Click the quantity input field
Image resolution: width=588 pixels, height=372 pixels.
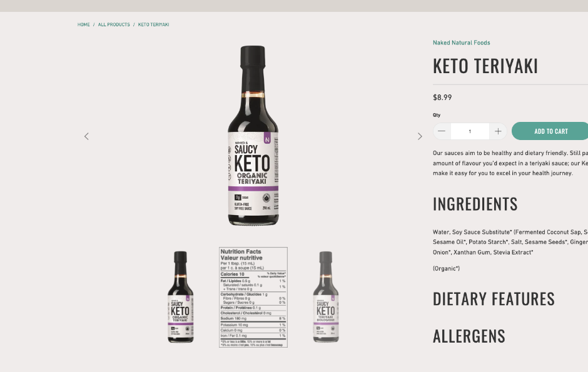point(470,131)
